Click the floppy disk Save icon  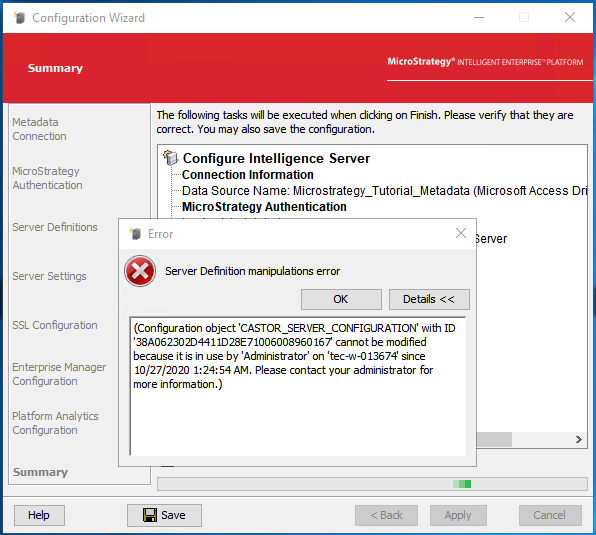150,515
